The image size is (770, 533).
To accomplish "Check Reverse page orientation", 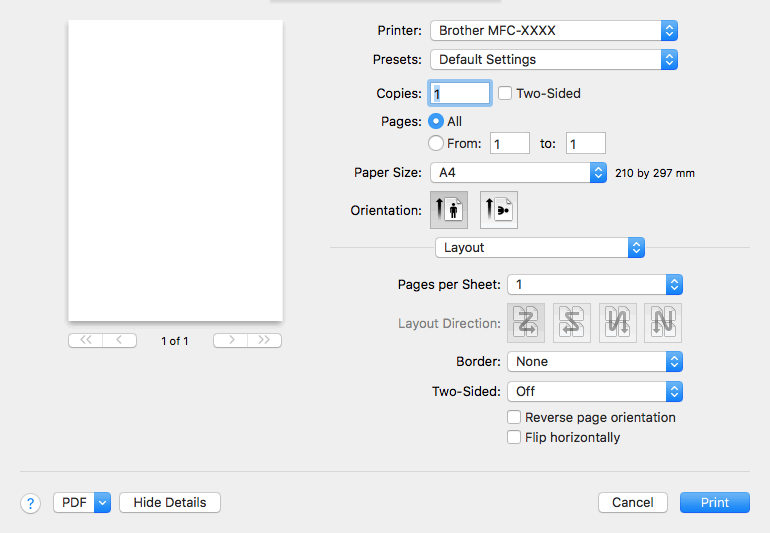I will pos(514,417).
